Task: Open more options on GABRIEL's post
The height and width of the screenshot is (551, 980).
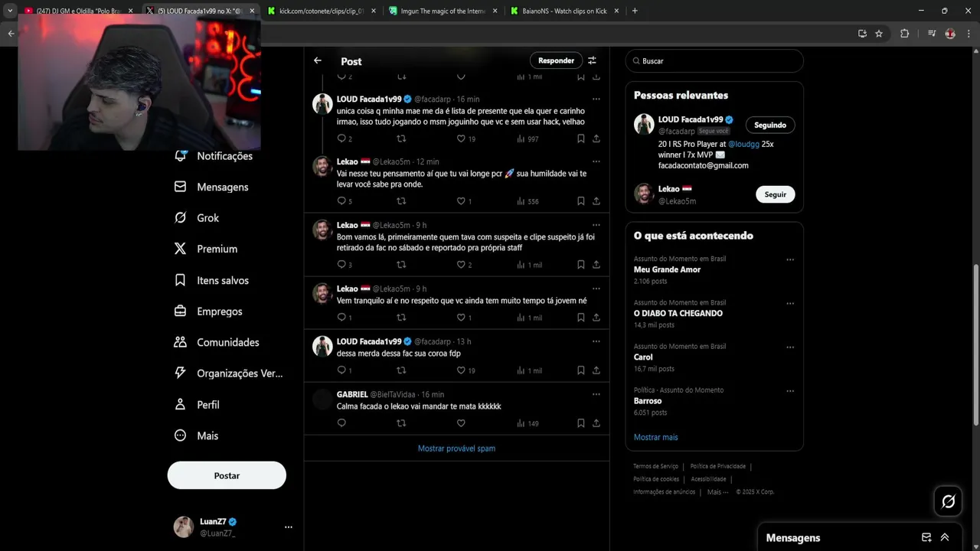Action: (596, 394)
